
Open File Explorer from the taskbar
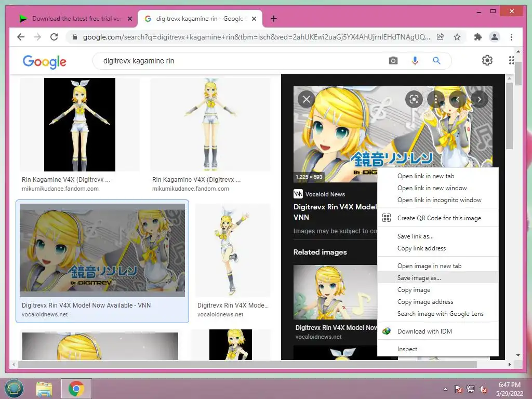pyautogui.click(x=45, y=389)
